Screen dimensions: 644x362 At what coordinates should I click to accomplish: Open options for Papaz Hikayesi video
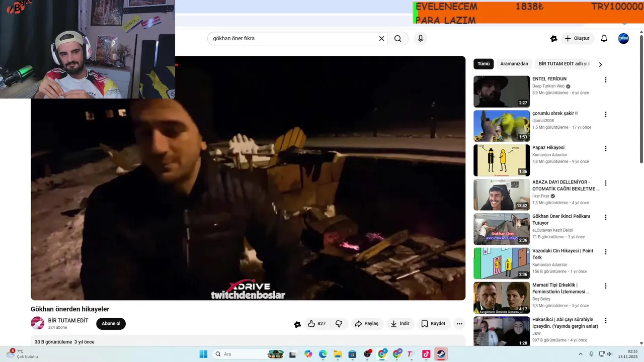click(x=606, y=148)
